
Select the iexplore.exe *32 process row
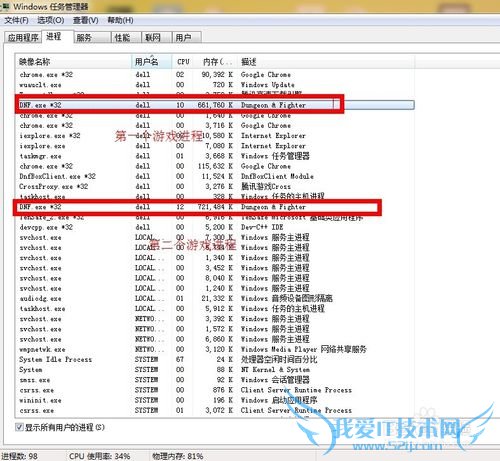(x=215, y=136)
